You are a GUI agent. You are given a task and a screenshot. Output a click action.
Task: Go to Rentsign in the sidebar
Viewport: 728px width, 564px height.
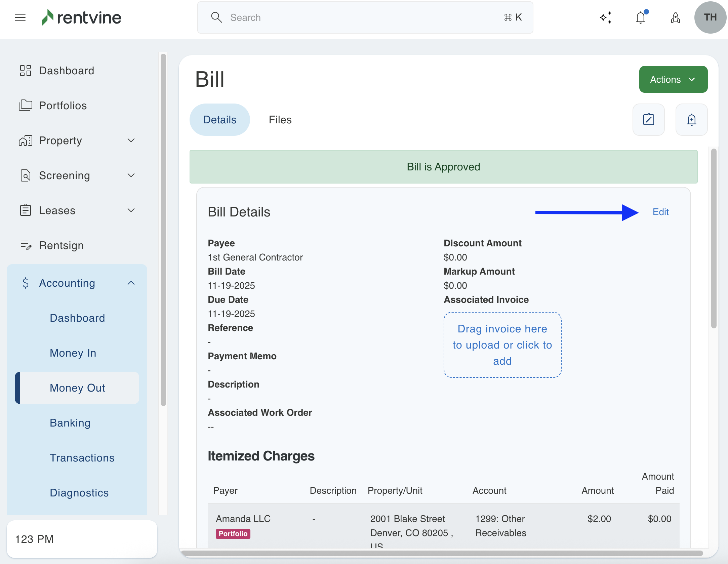pyautogui.click(x=61, y=245)
